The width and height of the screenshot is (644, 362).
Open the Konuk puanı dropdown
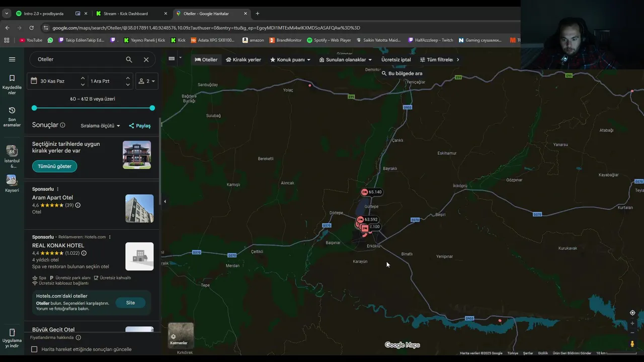click(x=290, y=59)
